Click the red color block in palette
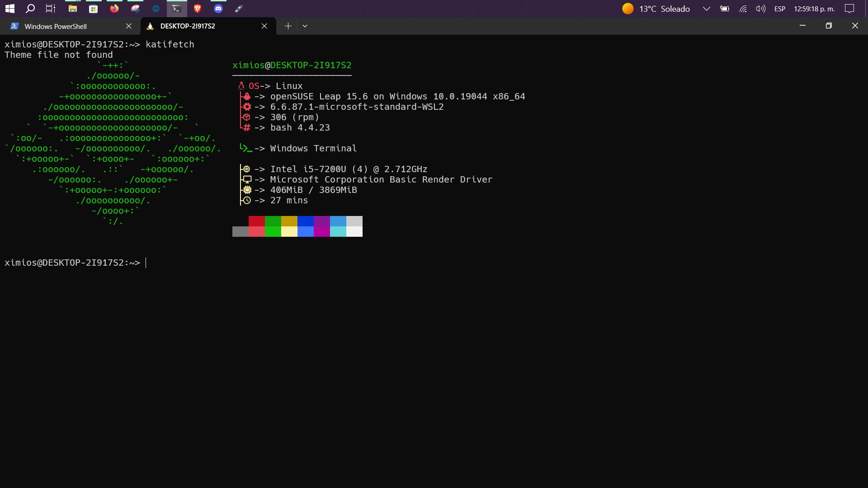Viewport: 868px width, 488px height. pyautogui.click(x=256, y=221)
